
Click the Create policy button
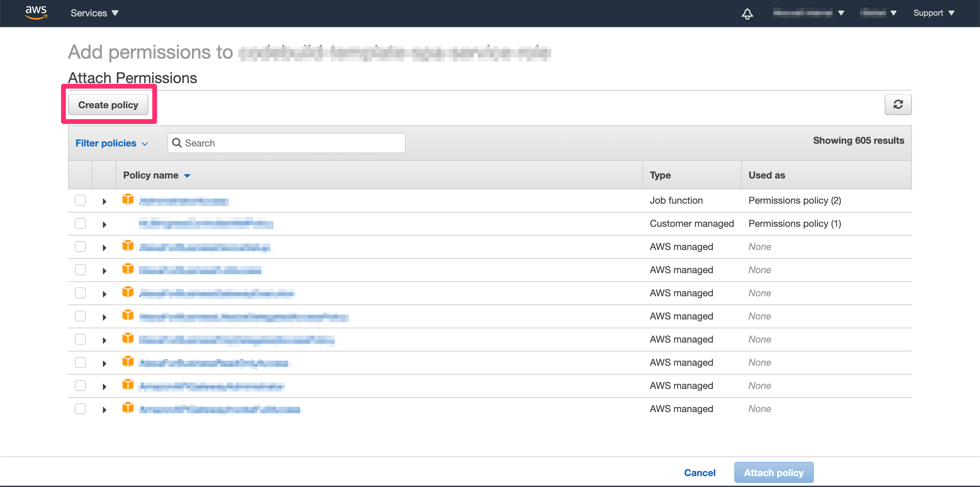[x=108, y=105]
